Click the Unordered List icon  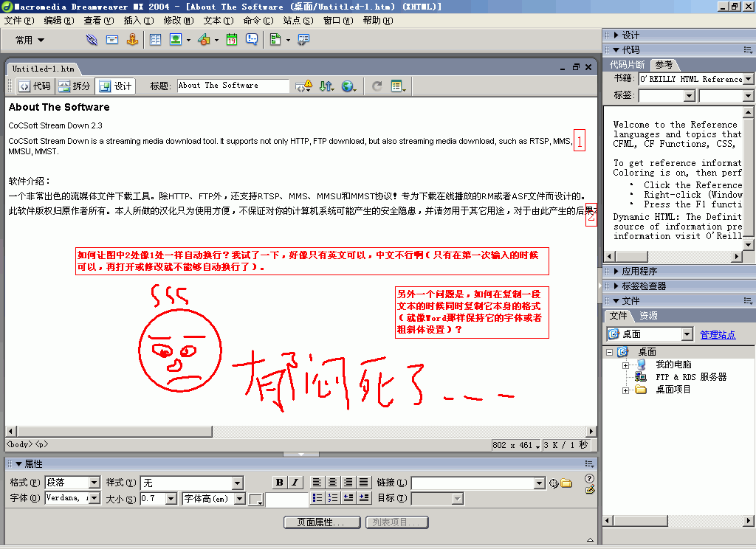point(317,498)
